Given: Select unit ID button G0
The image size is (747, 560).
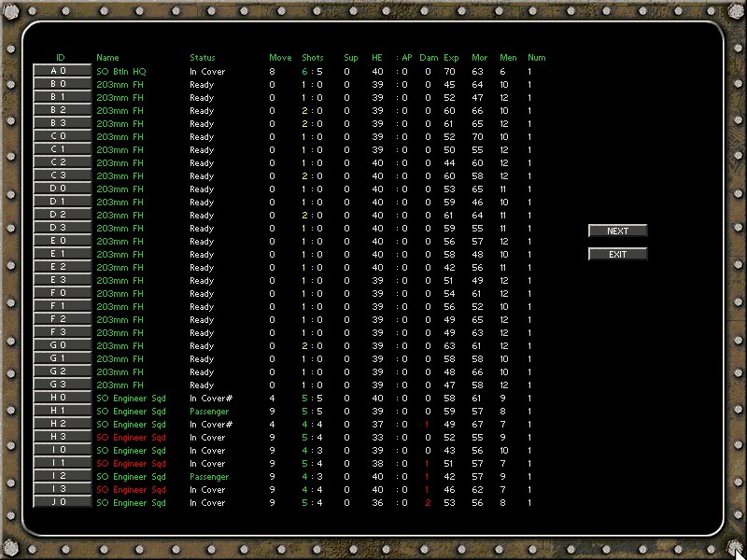Looking at the screenshot, I should [x=62, y=345].
